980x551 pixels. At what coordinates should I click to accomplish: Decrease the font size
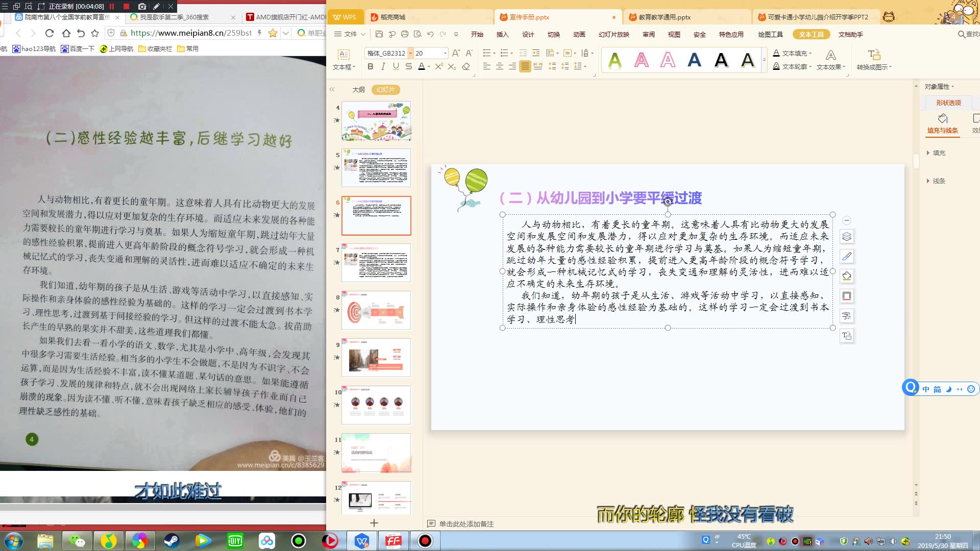[469, 53]
